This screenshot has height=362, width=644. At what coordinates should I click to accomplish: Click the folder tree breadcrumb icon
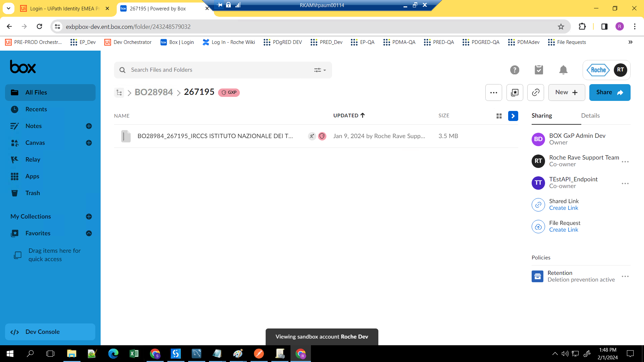[119, 93]
